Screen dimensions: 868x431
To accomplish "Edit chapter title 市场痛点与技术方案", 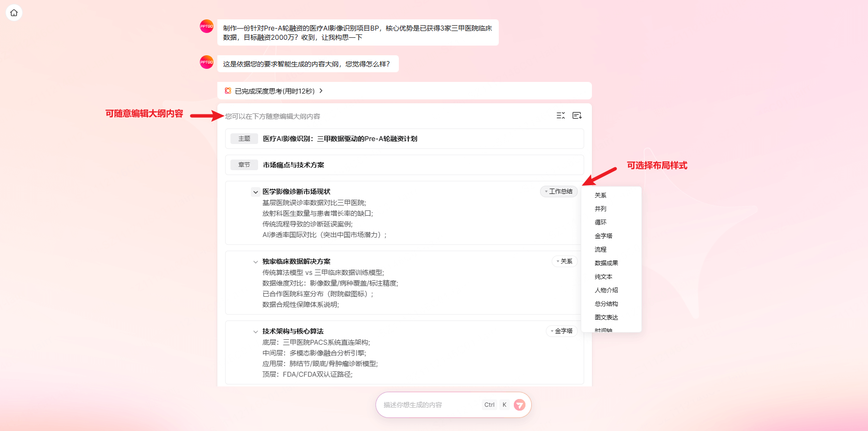I will 294,165.
